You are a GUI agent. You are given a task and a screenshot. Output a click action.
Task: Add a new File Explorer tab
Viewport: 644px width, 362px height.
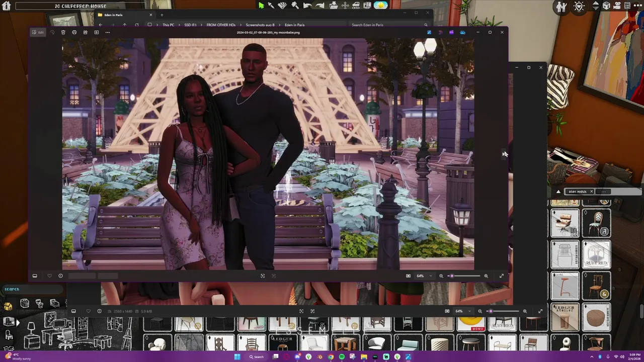[x=162, y=15]
